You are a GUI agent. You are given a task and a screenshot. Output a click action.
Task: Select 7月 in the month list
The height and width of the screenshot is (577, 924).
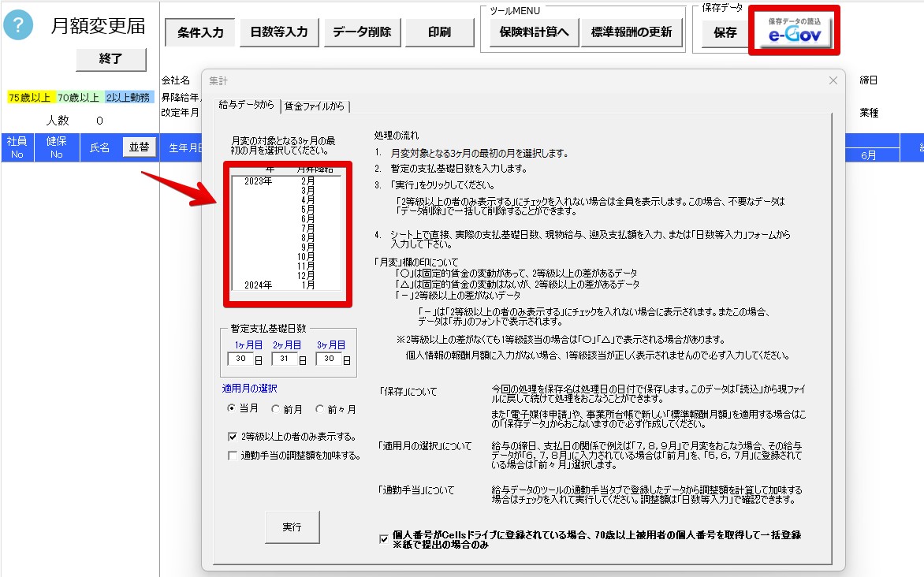coord(286,228)
